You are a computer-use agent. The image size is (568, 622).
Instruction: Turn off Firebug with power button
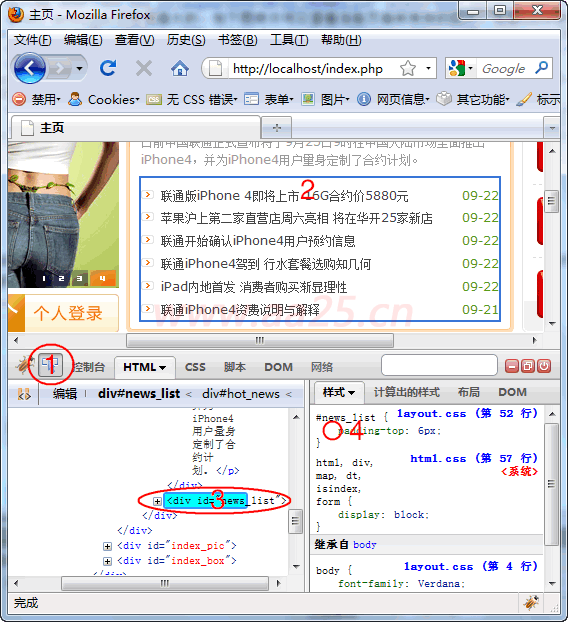(544, 366)
